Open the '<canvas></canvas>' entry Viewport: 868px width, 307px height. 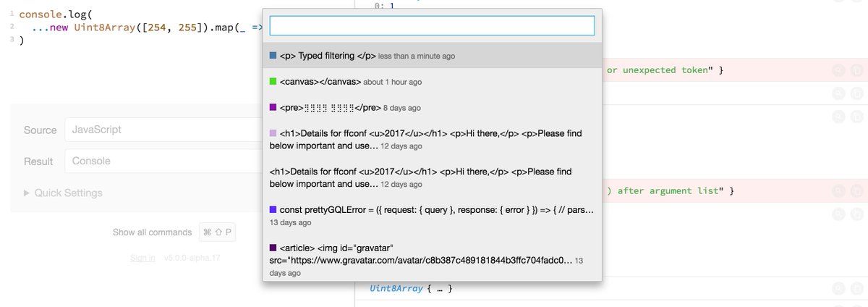pyautogui.click(x=432, y=82)
